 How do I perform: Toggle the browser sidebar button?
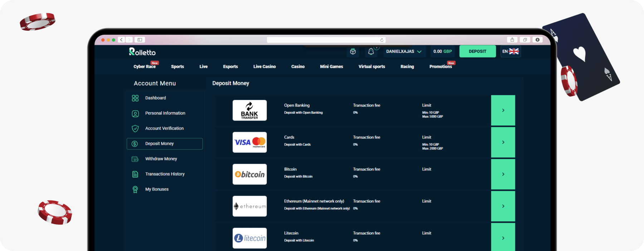pos(140,40)
